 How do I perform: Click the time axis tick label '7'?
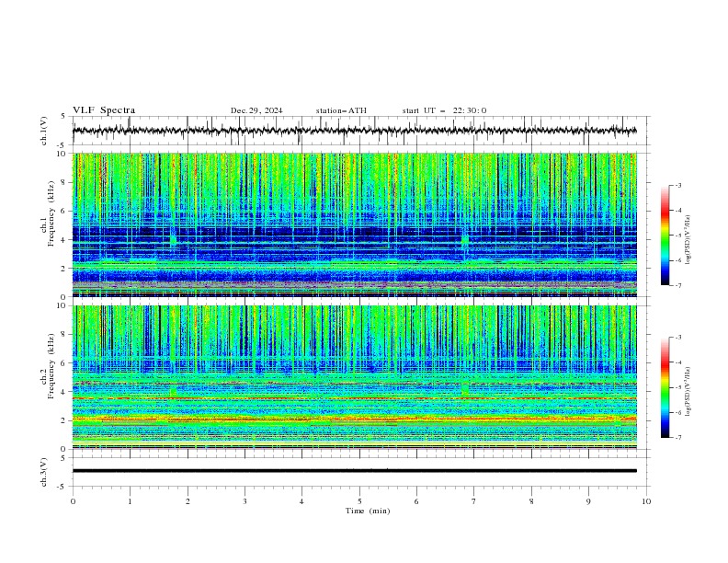click(474, 501)
